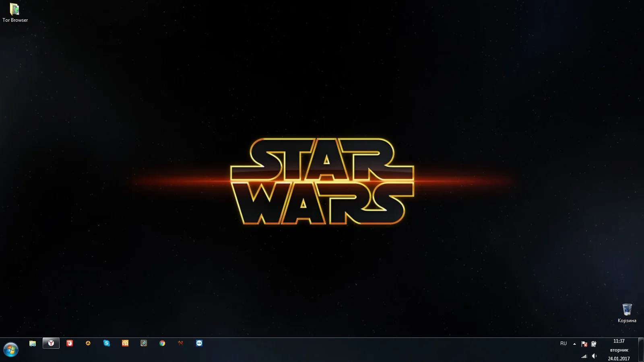Open the RU input language selector
644x362 pixels.
563,343
